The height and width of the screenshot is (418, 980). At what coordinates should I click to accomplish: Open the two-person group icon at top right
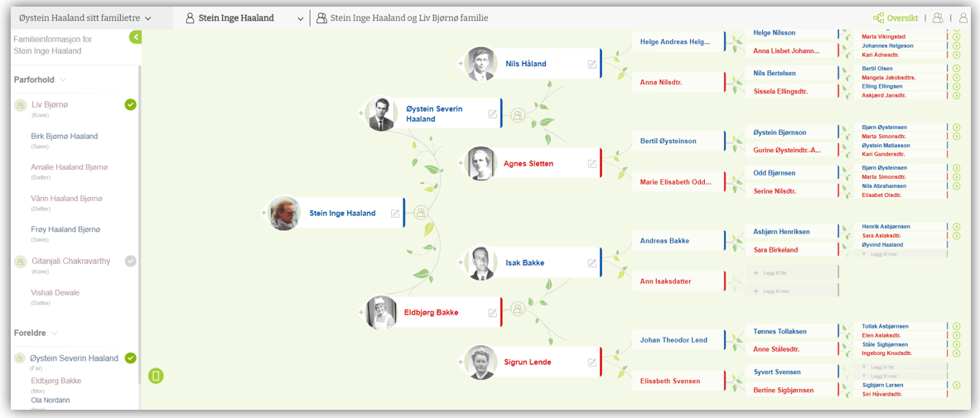tap(938, 17)
